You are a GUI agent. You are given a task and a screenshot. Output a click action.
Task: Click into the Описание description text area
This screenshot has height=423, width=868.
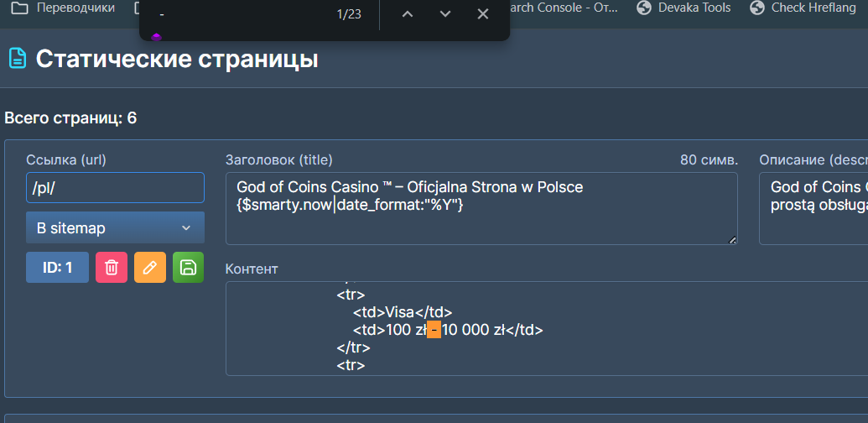pos(813,208)
